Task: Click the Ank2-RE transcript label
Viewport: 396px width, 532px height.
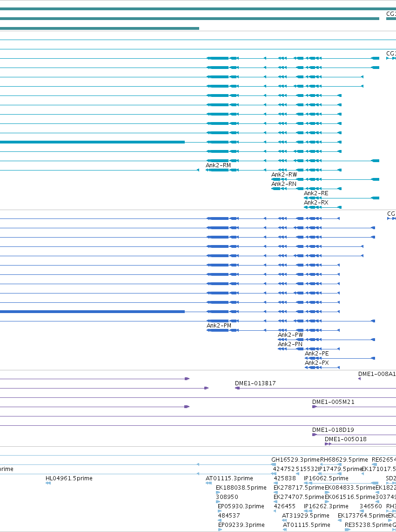Action: coord(316,193)
